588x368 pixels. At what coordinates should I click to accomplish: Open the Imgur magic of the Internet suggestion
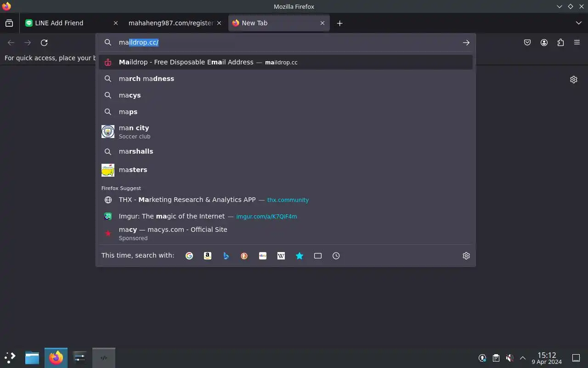(286, 216)
